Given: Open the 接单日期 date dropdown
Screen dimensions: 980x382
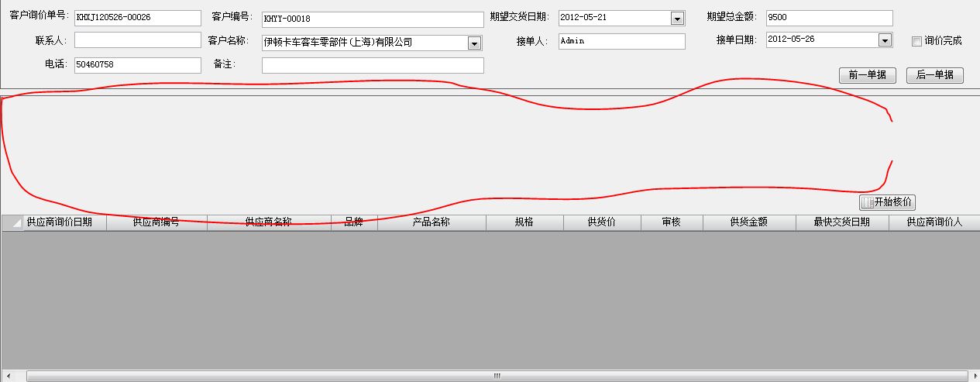Looking at the screenshot, I should pyautogui.click(x=885, y=40).
